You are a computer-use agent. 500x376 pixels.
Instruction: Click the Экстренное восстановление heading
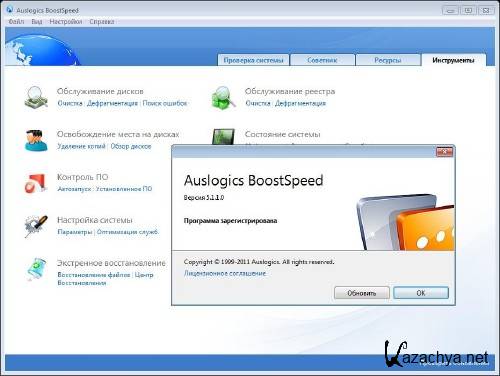coord(111,263)
